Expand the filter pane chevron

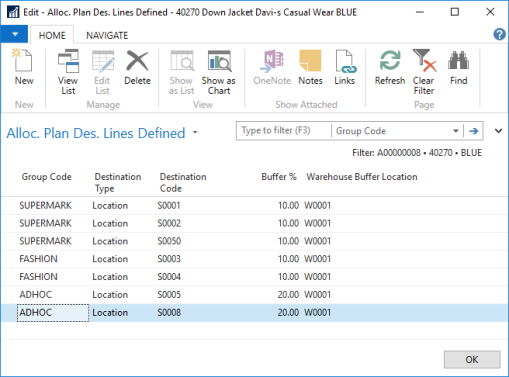pyautogui.click(x=498, y=131)
